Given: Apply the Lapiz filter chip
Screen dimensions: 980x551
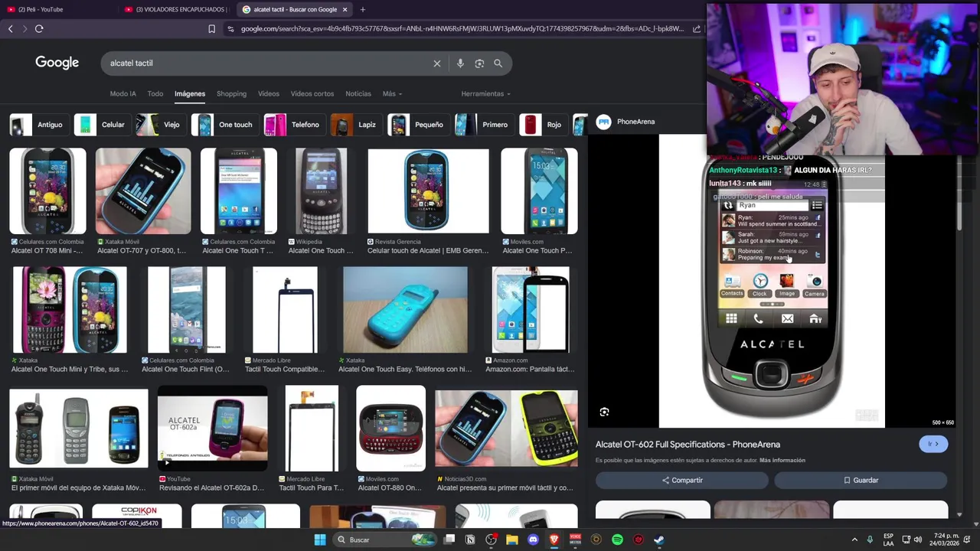Looking at the screenshot, I should (x=356, y=125).
